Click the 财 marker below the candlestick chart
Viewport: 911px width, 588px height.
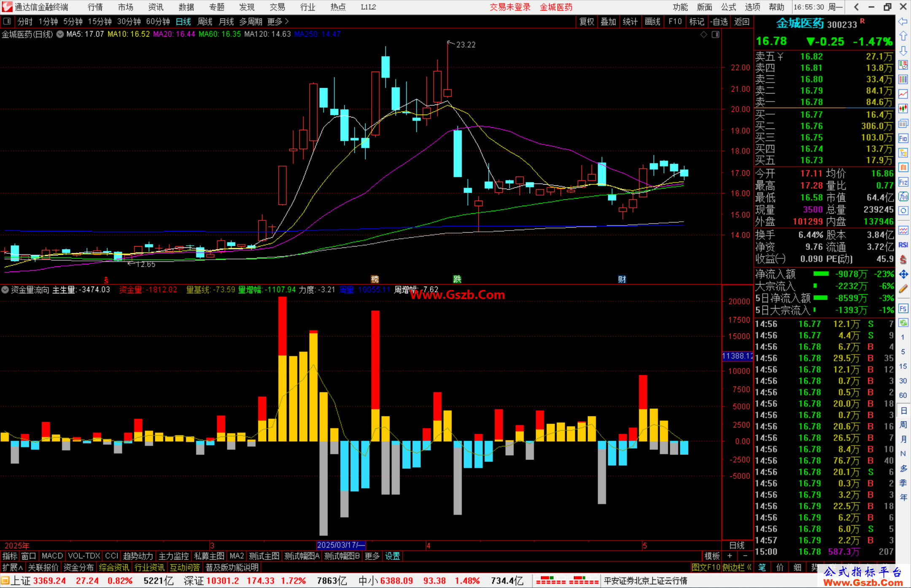pos(622,279)
